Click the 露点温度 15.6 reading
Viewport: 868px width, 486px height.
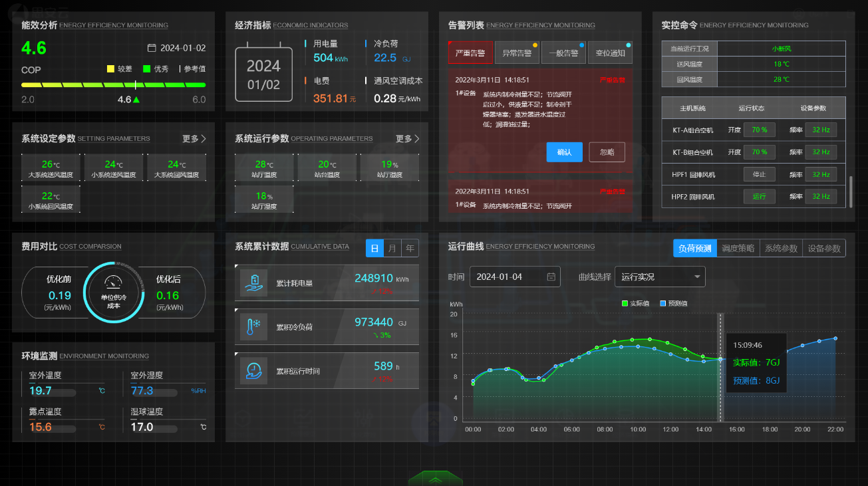41,427
